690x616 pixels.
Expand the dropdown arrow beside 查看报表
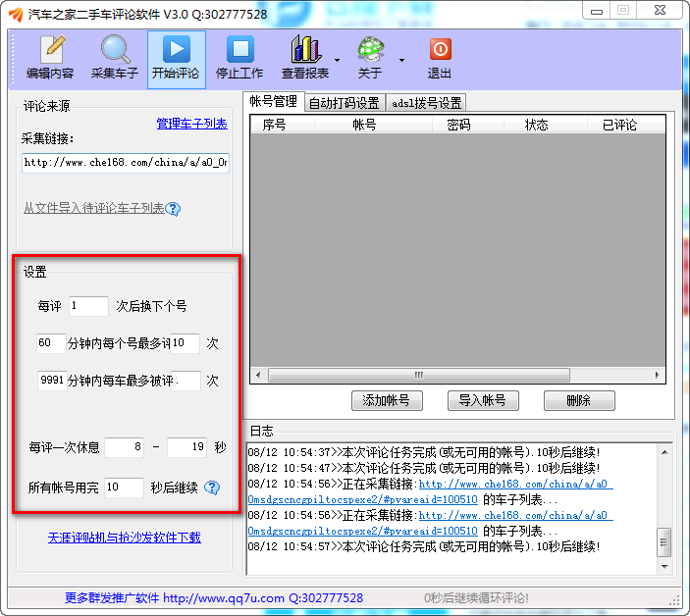click(337, 60)
